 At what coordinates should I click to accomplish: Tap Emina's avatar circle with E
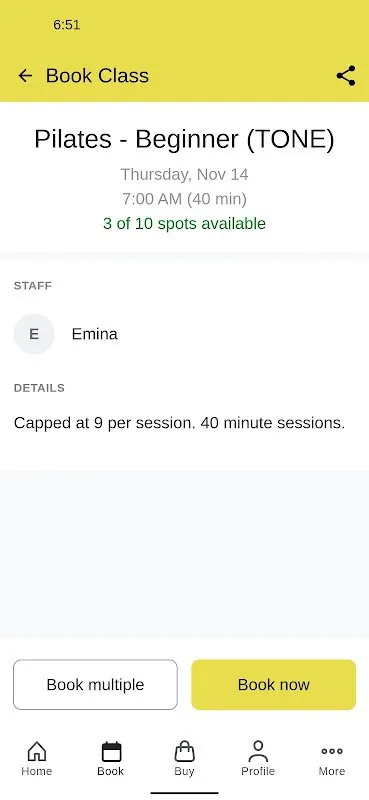(x=34, y=334)
